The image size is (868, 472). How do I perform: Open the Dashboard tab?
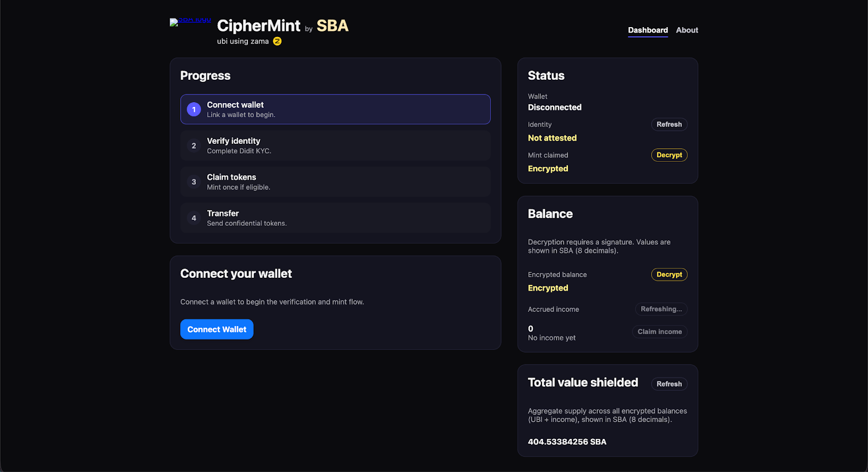648,30
